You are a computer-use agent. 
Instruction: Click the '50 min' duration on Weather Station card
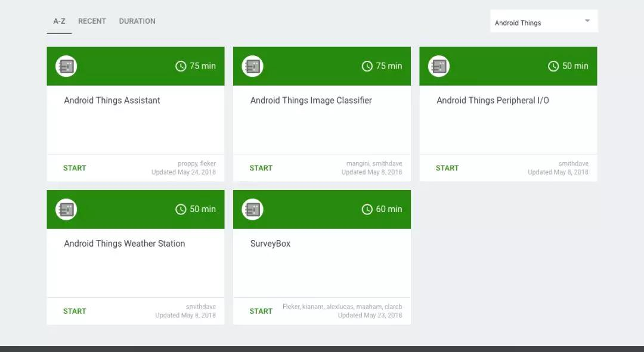[x=203, y=209]
